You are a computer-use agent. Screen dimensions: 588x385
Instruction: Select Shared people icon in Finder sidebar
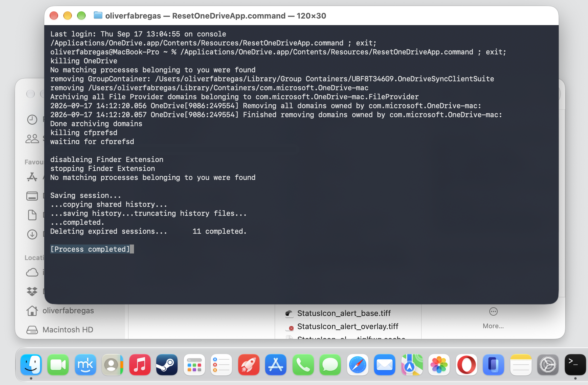[x=32, y=139]
